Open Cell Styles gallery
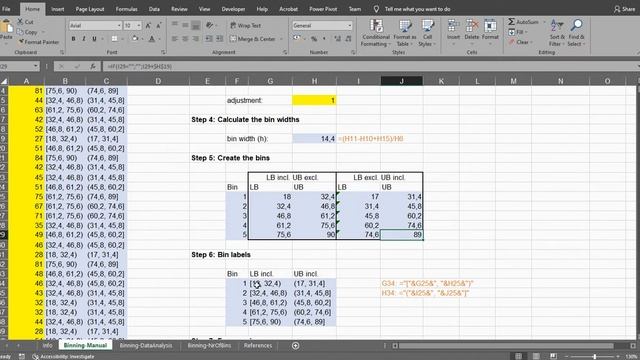 (x=427, y=33)
